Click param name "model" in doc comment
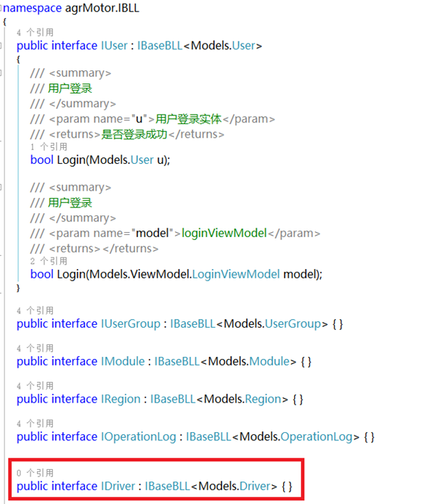The width and height of the screenshot is (445, 504). click(152, 233)
